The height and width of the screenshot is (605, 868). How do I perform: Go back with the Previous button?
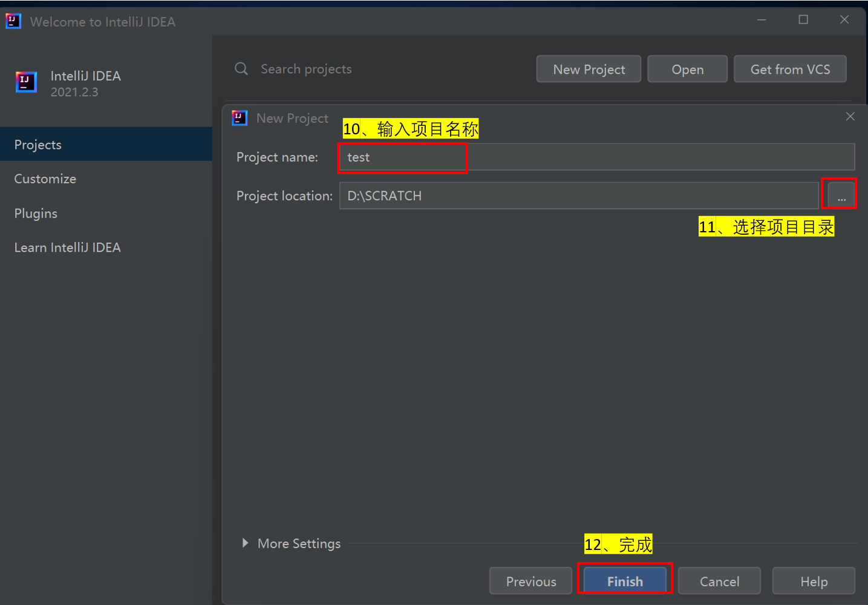point(530,581)
